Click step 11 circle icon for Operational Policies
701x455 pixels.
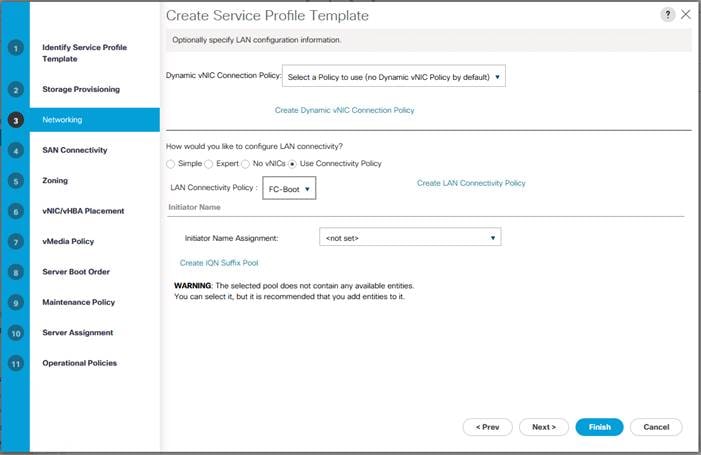pyautogui.click(x=16, y=363)
